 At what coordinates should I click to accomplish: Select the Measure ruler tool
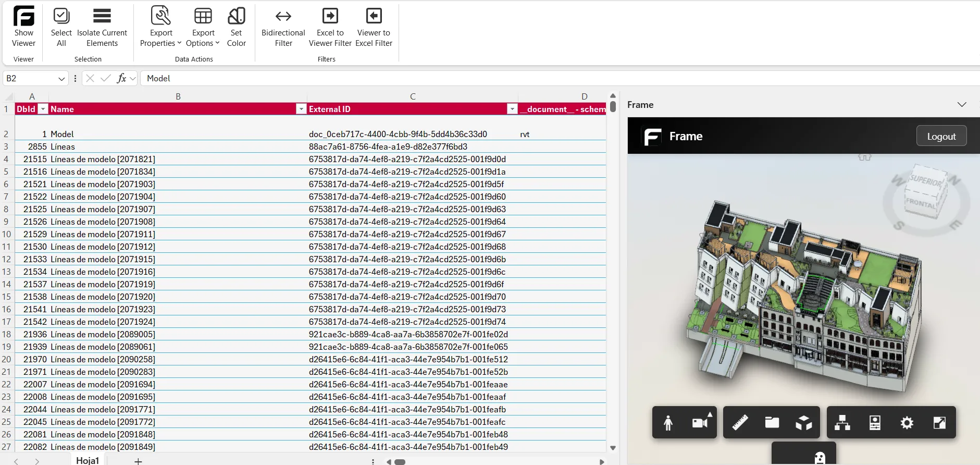coord(740,423)
